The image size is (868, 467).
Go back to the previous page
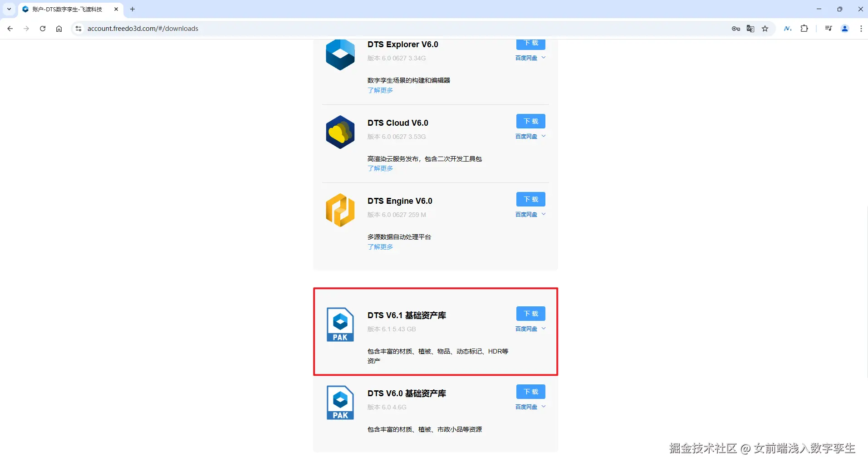10,29
